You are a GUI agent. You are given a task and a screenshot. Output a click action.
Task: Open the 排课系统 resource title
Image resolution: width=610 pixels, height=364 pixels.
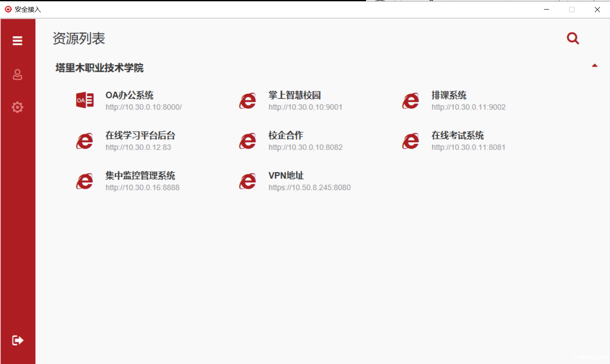(449, 95)
